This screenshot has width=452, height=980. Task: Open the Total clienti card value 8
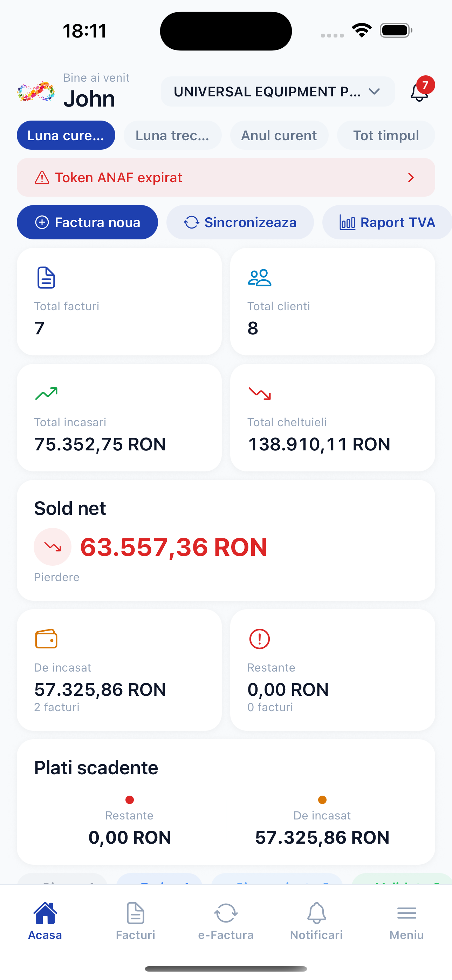[253, 328]
